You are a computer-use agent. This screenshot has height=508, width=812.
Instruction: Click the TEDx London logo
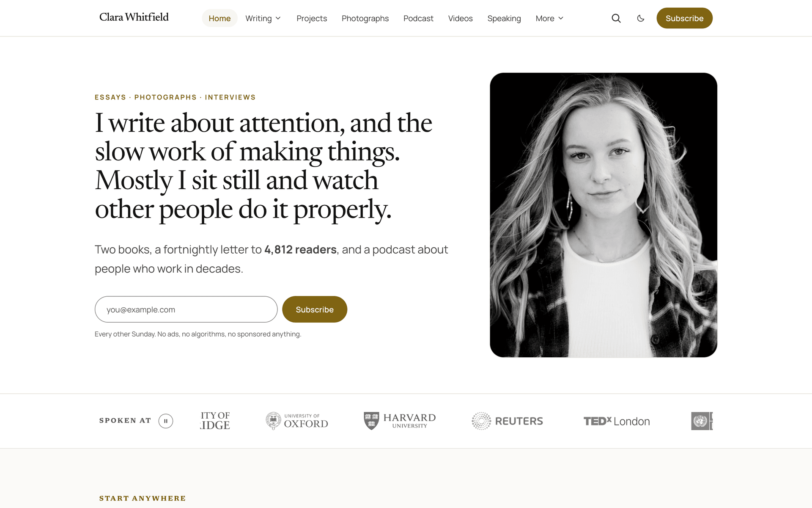tap(617, 421)
